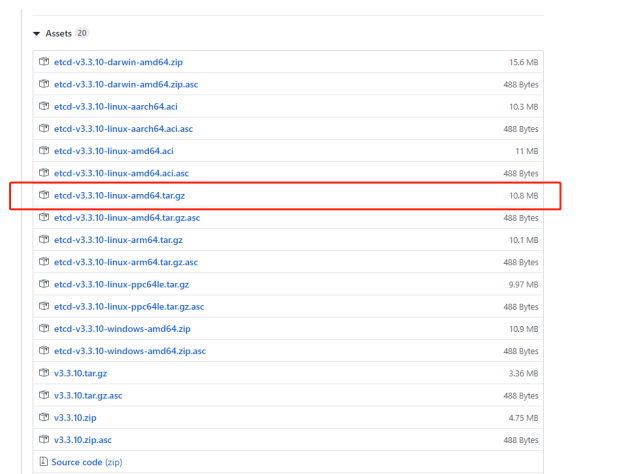This screenshot has height=474, width=625.
Task: Open etcd-v3.3.10-darwin-amd64.zip.asc signature link
Action: [x=126, y=85]
